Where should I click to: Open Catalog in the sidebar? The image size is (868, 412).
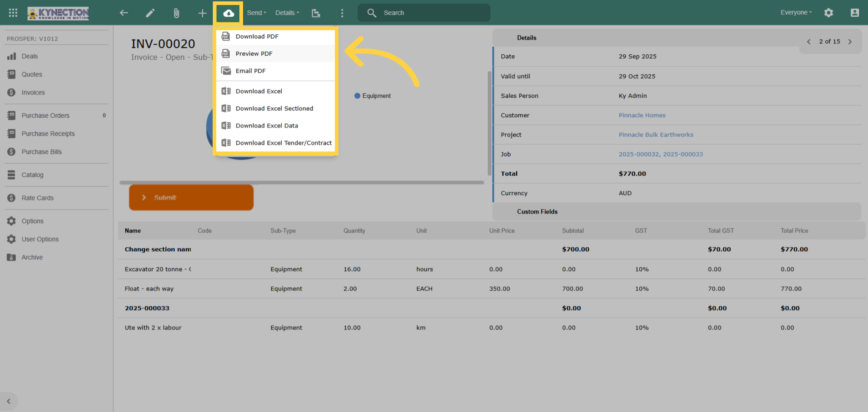tap(56, 175)
